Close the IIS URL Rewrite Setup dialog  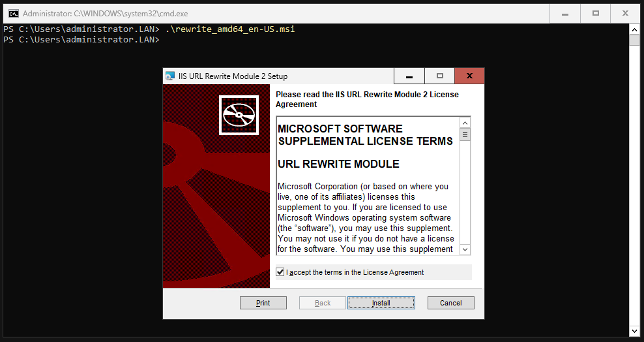pos(469,76)
